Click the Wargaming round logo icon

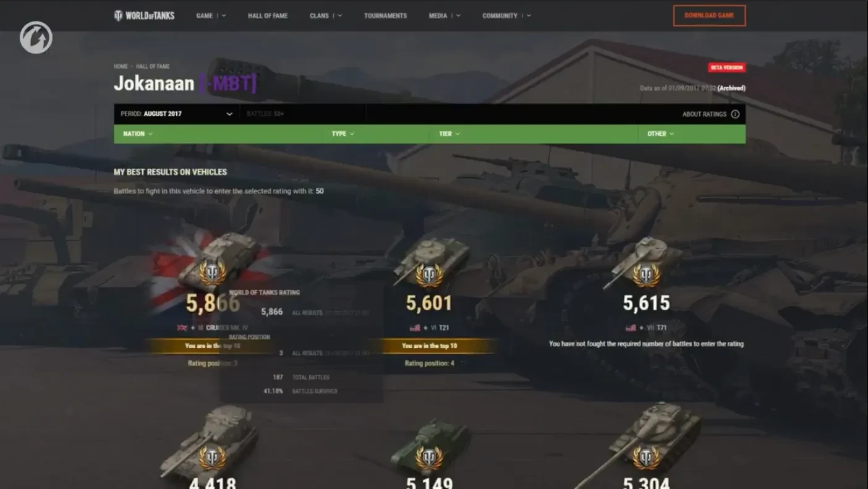36,37
